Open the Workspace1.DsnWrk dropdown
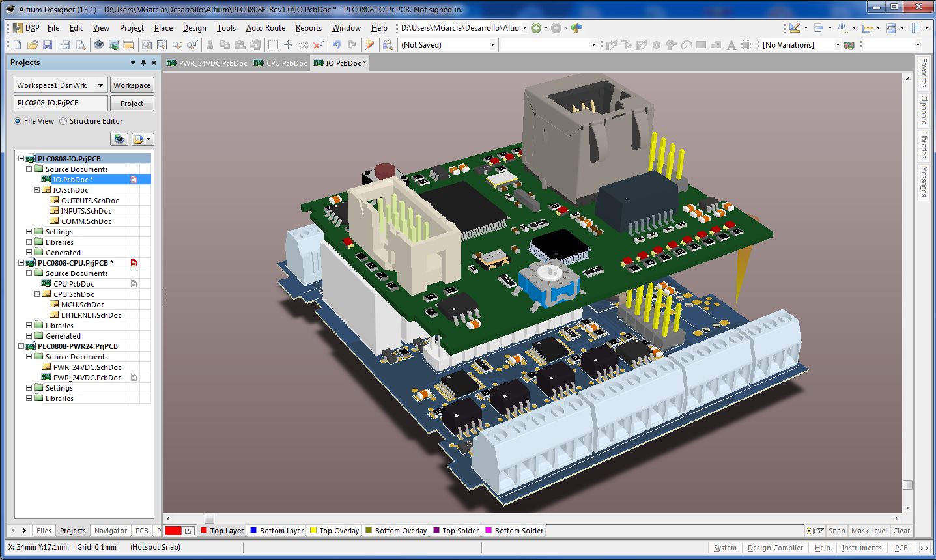936x560 pixels. click(100, 85)
